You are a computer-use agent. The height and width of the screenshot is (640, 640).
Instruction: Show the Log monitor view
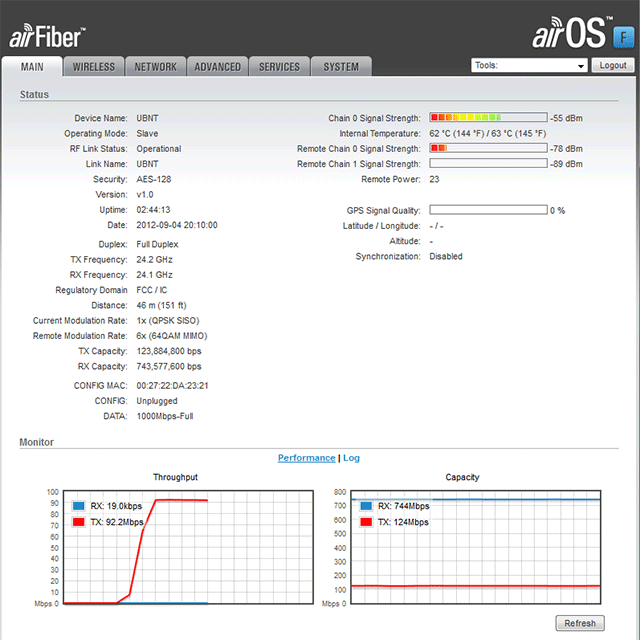click(x=351, y=458)
